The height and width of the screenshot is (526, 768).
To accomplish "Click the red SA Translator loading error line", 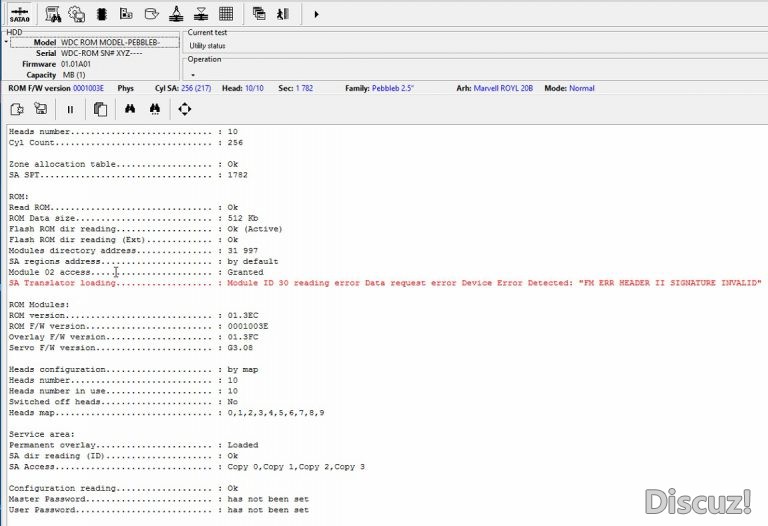I will pos(385,283).
